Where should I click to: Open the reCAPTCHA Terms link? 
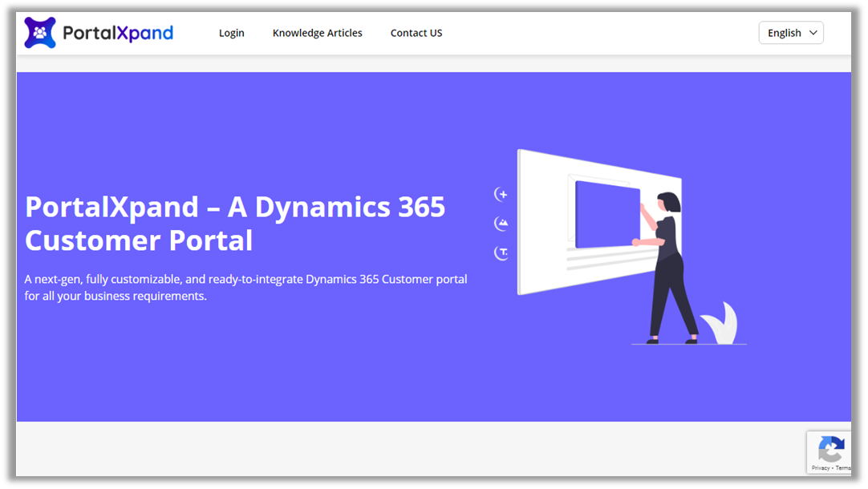842,467
